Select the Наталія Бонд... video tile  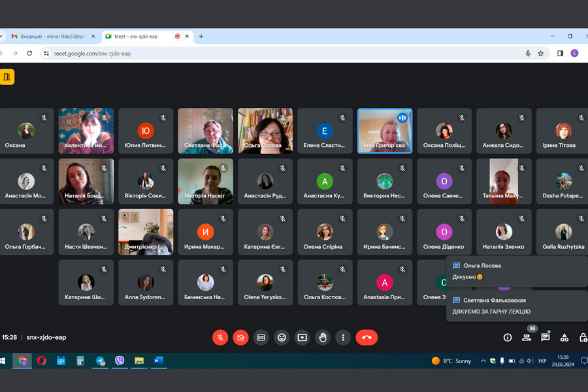point(86,182)
